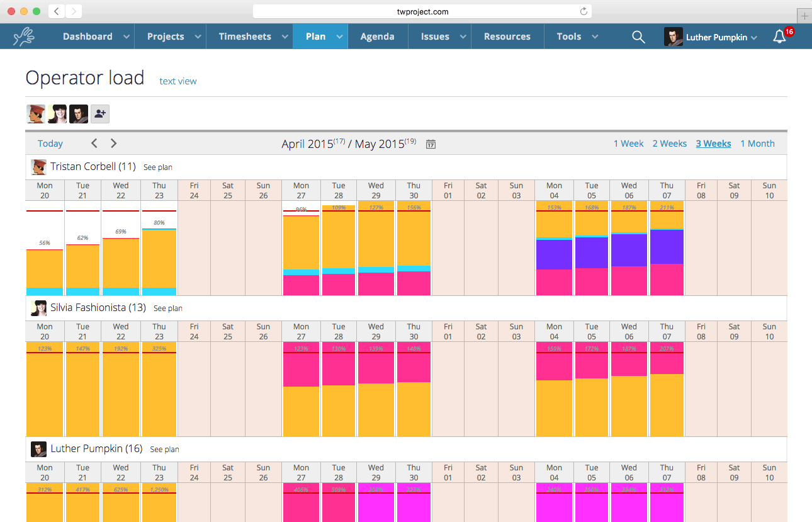Switch to 2 Weeks view
Viewport: 812px width, 522px height.
tap(669, 144)
